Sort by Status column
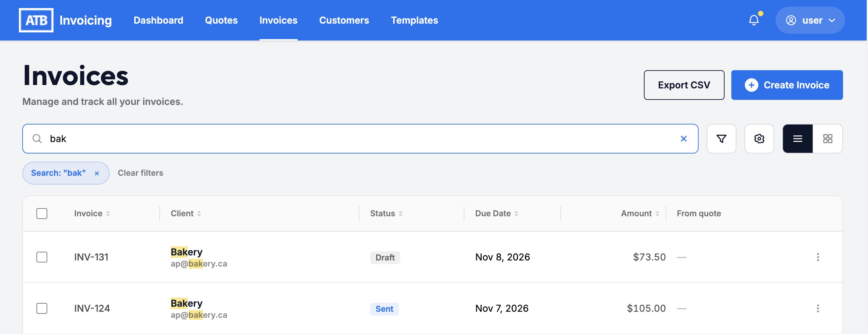 [x=386, y=214]
